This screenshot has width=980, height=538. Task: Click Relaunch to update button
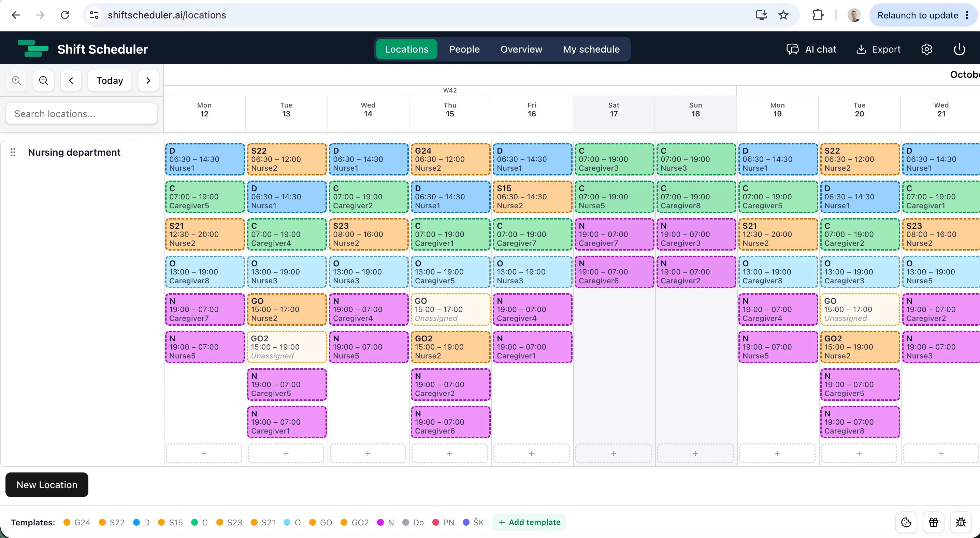click(x=923, y=15)
